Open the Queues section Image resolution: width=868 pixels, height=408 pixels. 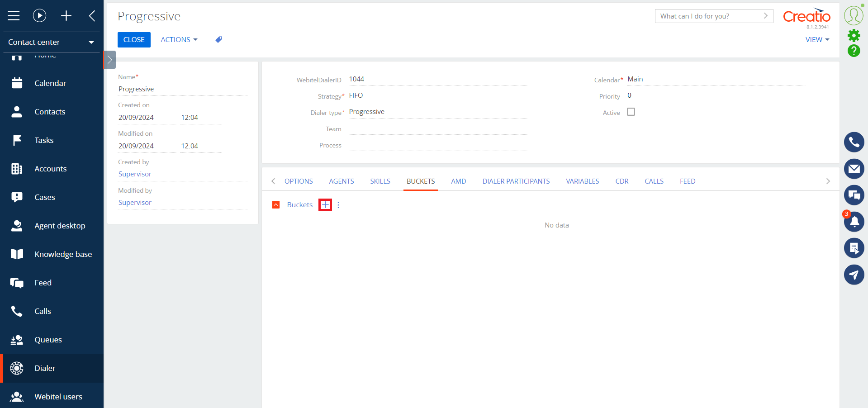tap(52, 340)
